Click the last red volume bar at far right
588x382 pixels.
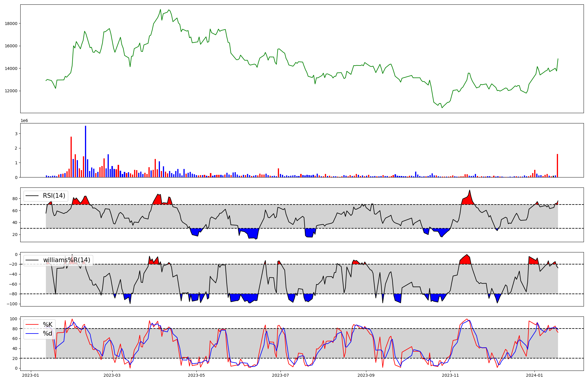point(557,165)
